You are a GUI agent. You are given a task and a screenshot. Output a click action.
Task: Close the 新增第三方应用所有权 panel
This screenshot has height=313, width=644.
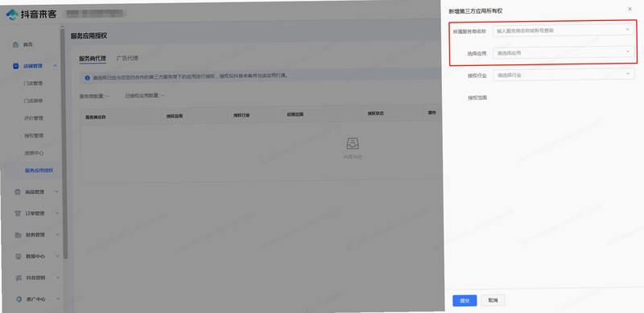tap(630, 9)
